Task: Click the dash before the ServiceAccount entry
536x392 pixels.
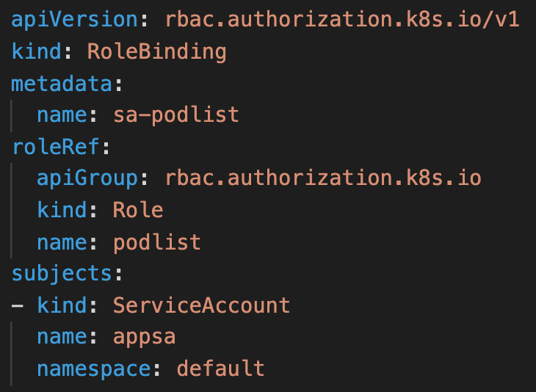Action: tap(17, 305)
